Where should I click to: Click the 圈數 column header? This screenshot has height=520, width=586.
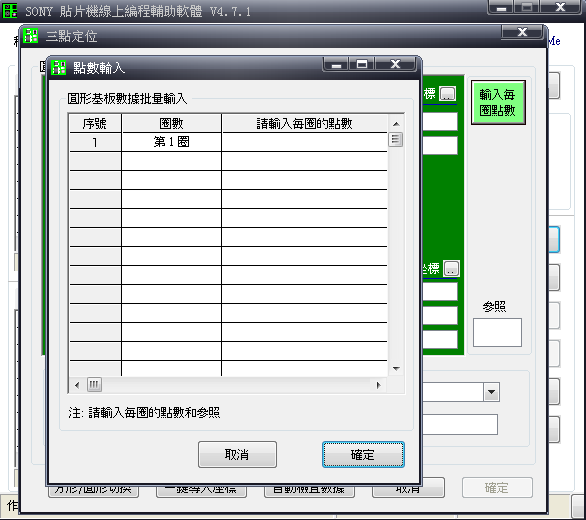click(x=172, y=123)
